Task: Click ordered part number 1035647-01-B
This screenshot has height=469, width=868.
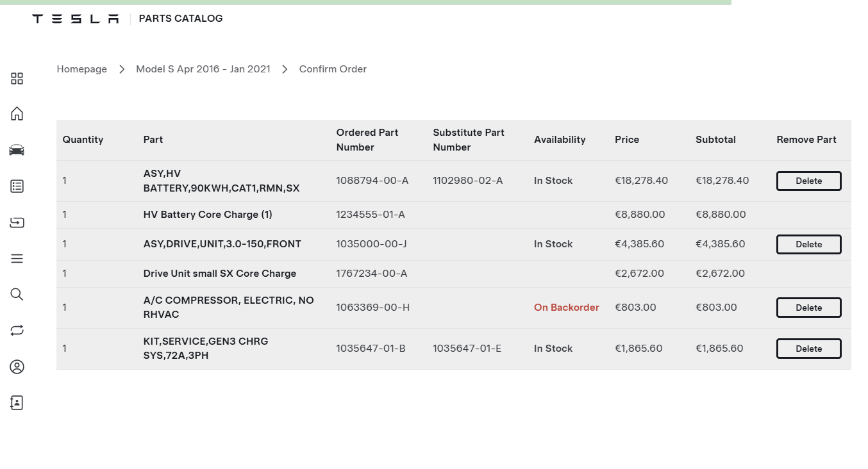Action: [371, 349]
